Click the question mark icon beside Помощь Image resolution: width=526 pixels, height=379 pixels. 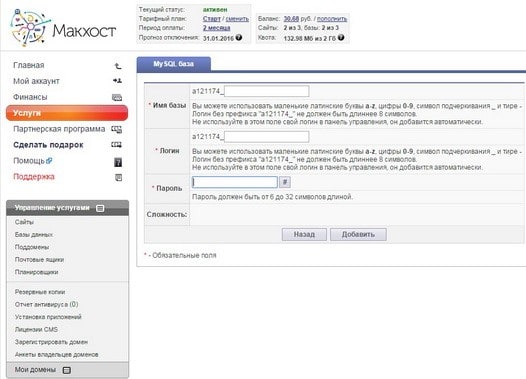(x=118, y=162)
